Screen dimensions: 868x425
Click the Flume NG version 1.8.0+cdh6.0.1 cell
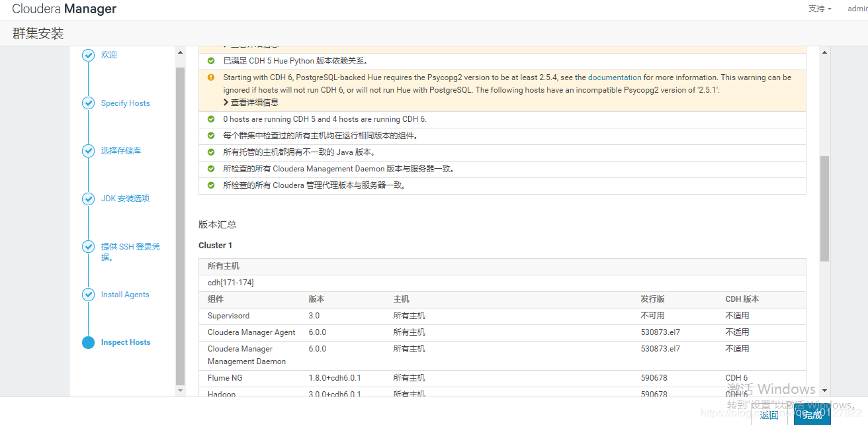(x=335, y=378)
